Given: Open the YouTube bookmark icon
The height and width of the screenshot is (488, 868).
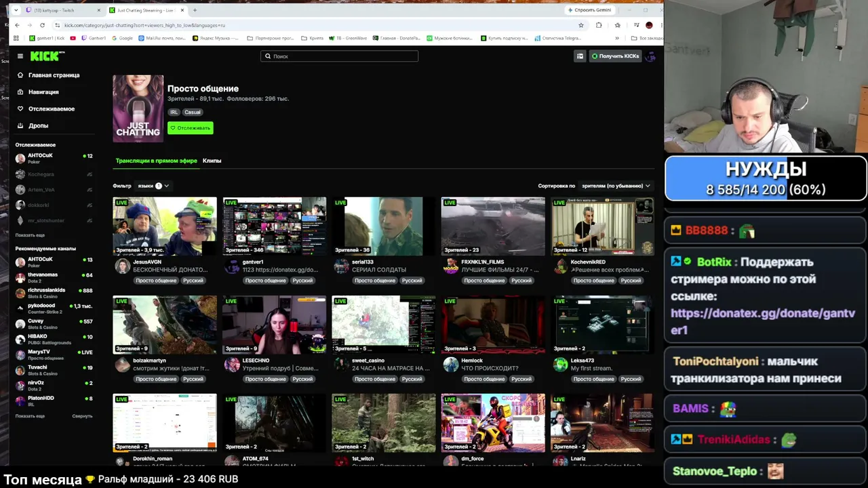Looking at the screenshot, I should 73,38.
